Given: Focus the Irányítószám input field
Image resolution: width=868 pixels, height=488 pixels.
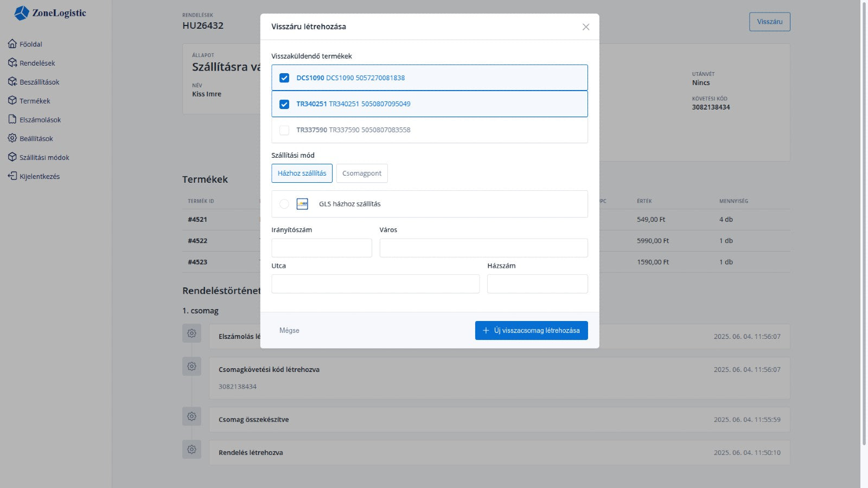Looking at the screenshot, I should 322,248.
